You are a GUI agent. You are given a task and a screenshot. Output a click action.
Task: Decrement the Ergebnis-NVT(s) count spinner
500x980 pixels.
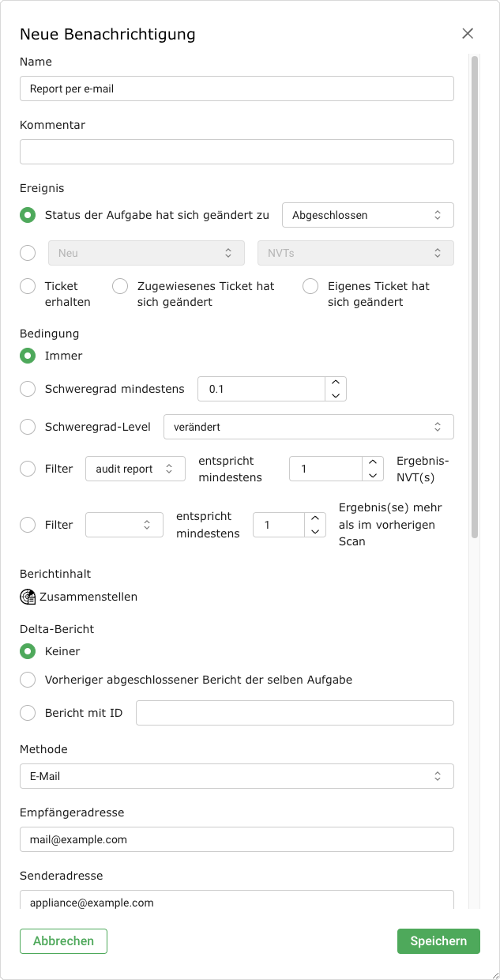373,475
